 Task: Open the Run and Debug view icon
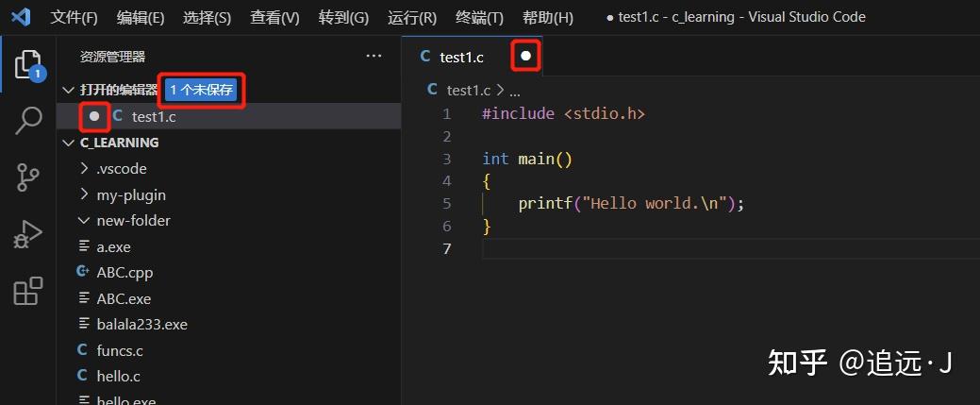coord(28,235)
